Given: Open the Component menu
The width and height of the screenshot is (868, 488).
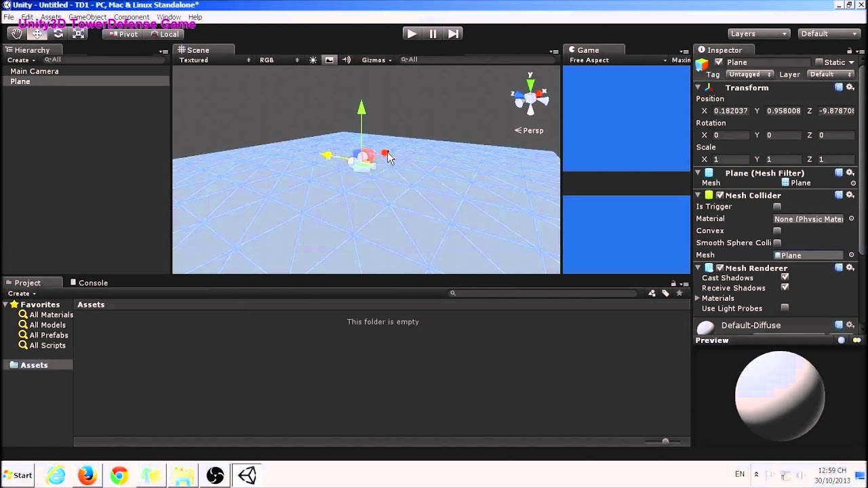Looking at the screenshot, I should (131, 17).
